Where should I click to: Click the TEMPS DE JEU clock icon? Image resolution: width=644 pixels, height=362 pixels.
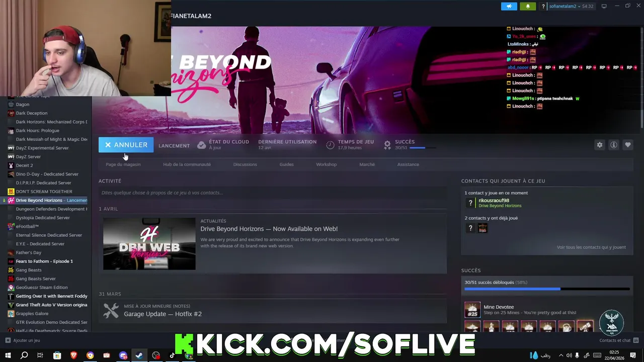(330, 145)
